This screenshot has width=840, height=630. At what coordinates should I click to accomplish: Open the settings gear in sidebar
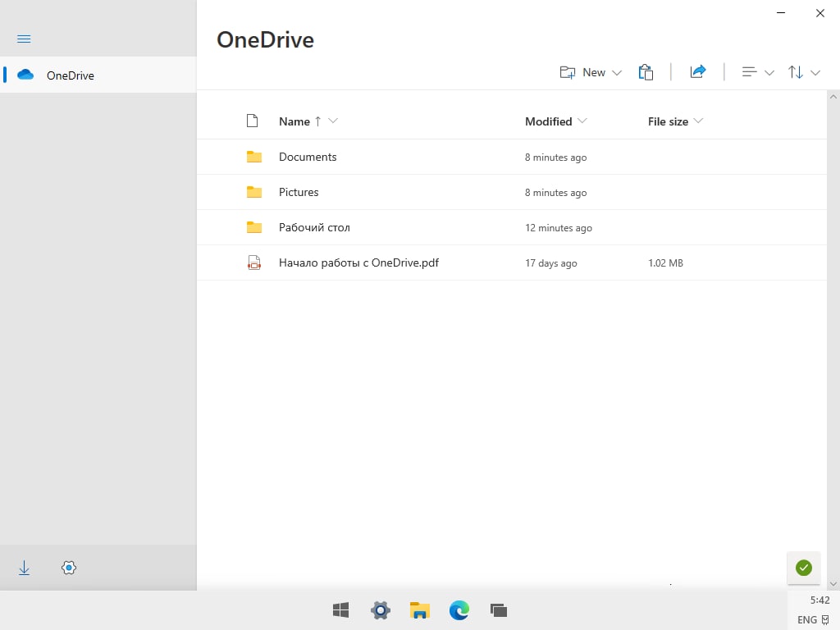point(69,568)
